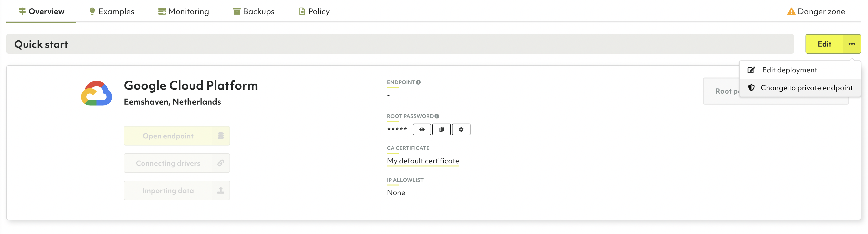Click the shield icon for private endpoint
Image resolution: width=868 pixels, height=234 pixels.
[751, 88]
